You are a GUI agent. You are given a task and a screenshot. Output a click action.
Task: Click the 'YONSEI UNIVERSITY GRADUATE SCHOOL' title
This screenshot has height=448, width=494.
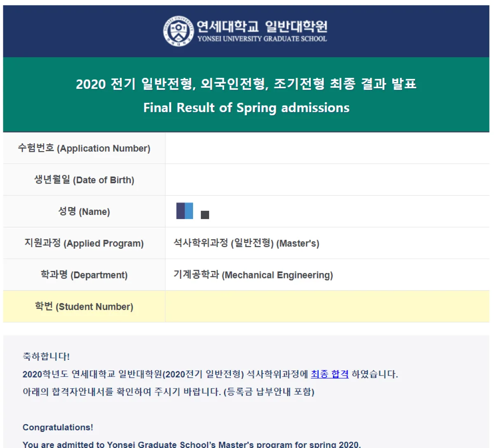pyautogui.click(x=262, y=39)
